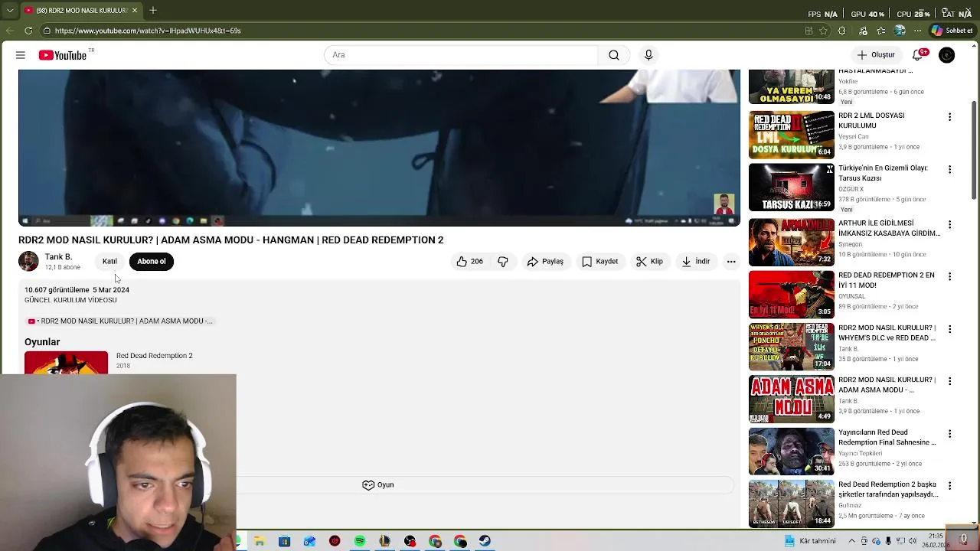Open tab search dropdown arrow
The width and height of the screenshot is (980, 551).
point(9,10)
